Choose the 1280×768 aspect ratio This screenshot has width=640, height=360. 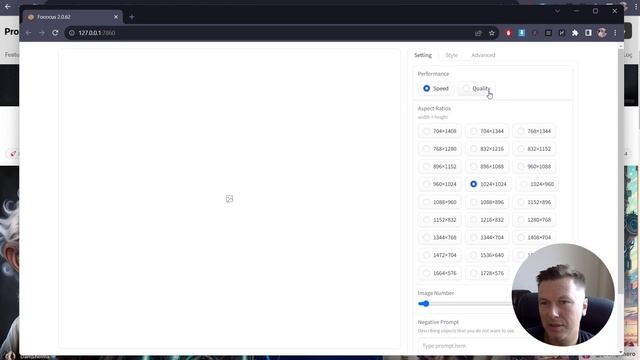(534, 220)
